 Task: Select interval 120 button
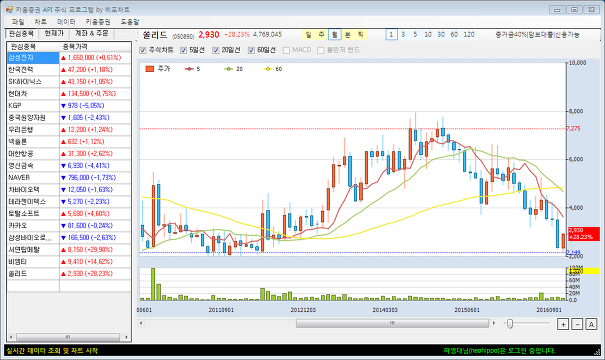[x=469, y=35]
